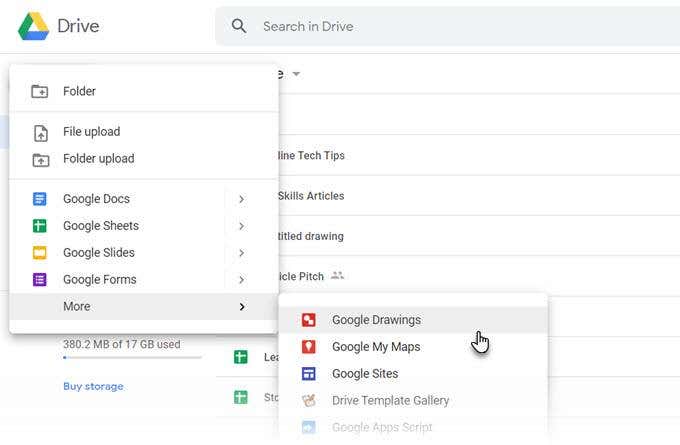Expand the Google Slides submenu arrow
Image resolution: width=680 pixels, height=445 pixels.
tap(242, 253)
